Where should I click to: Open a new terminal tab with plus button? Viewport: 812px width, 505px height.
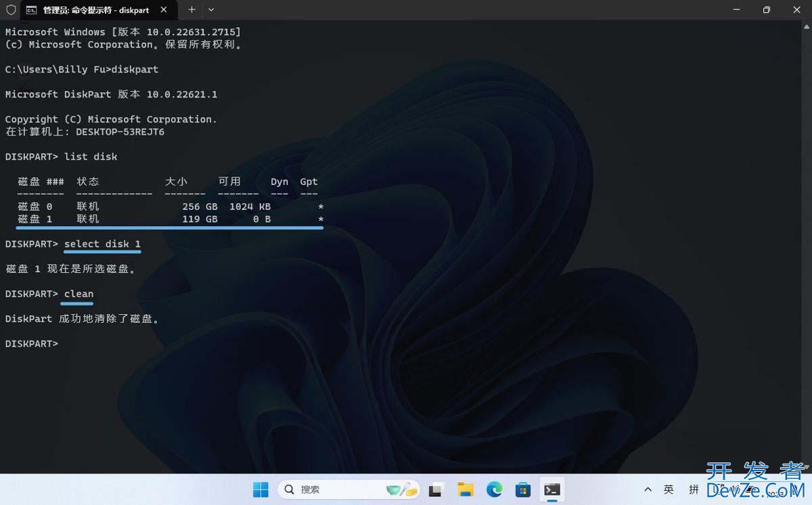pyautogui.click(x=191, y=9)
